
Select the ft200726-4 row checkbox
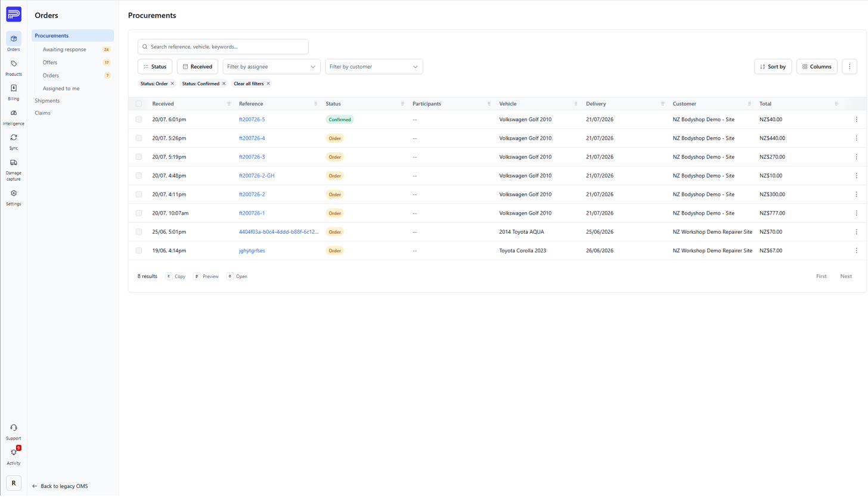click(139, 138)
